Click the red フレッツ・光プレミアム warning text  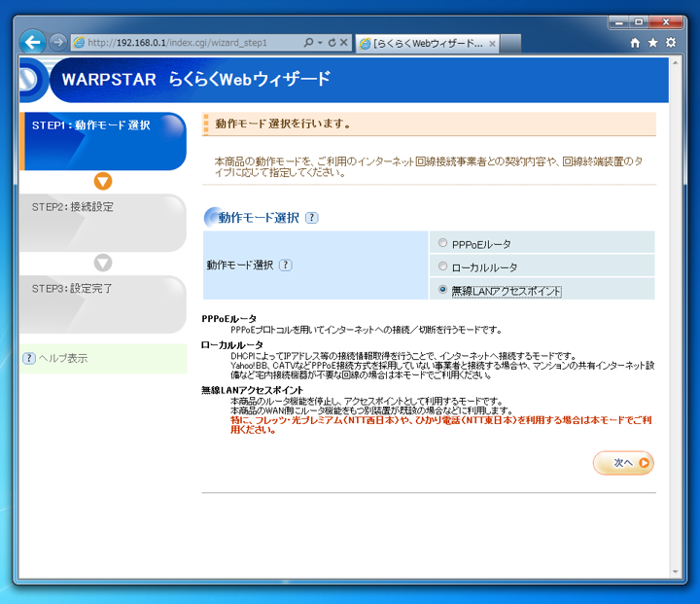(440, 425)
